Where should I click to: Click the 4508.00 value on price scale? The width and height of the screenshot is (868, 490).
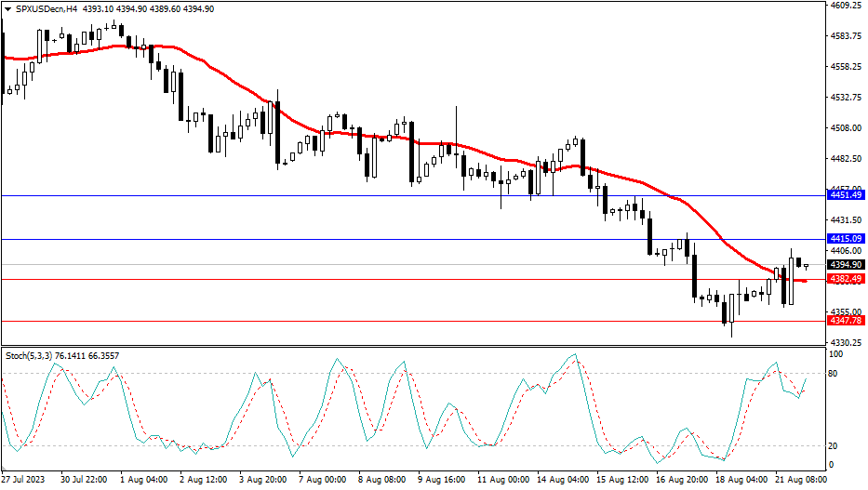[846, 128]
